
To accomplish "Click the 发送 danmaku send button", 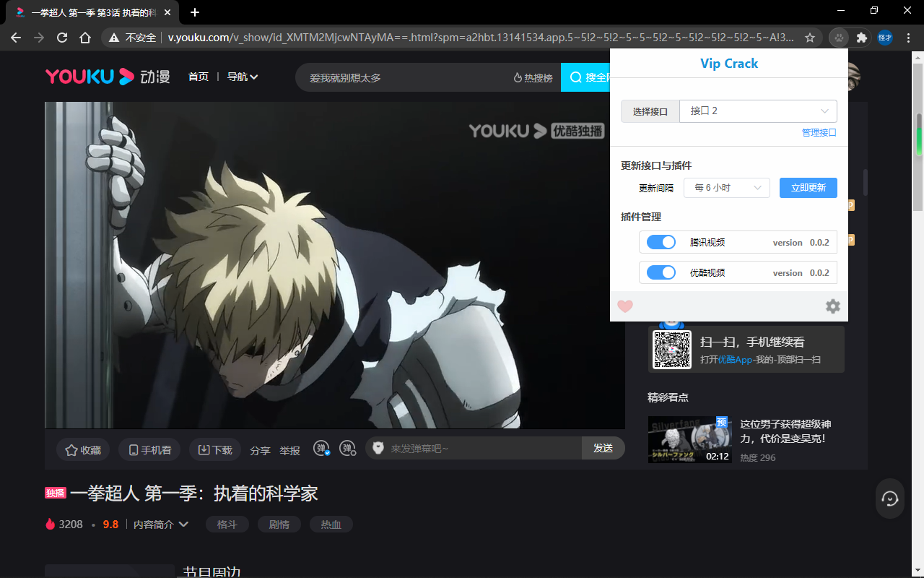I will coord(603,448).
